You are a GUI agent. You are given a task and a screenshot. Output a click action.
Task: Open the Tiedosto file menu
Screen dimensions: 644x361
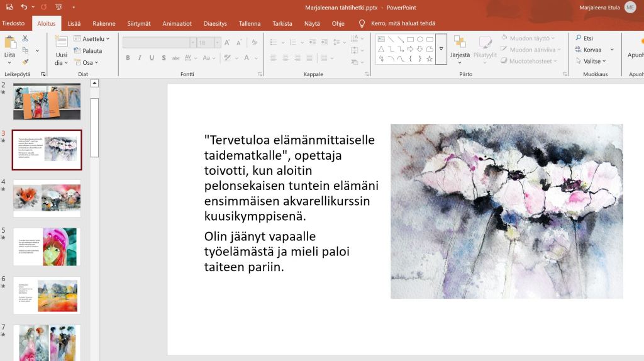coord(13,23)
